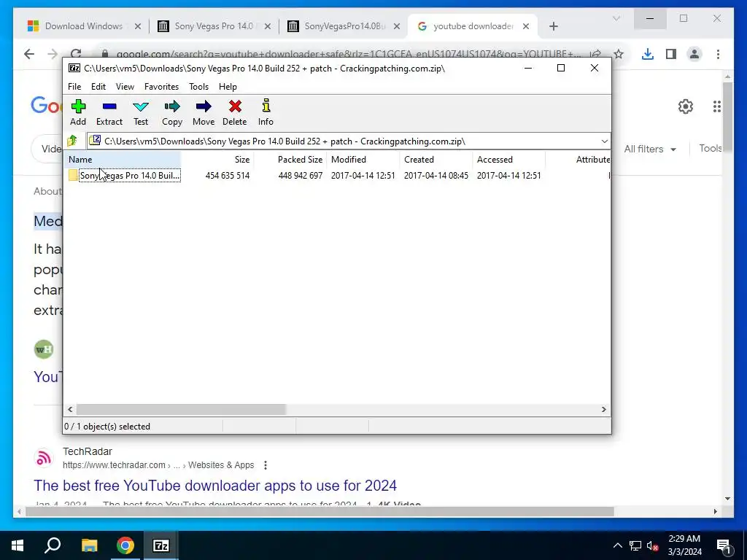Open taskbar clock showing 2:29 AM
This screenshot has height=560, width=747.
pyautogui.click(x=684, y=545)
